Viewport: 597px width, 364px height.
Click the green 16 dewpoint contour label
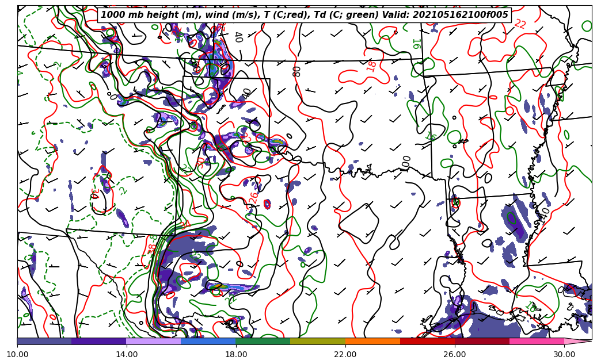415,43
